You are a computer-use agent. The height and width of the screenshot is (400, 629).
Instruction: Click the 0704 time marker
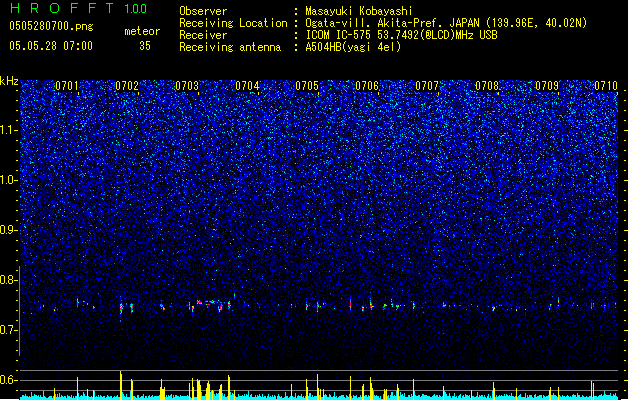click(247, 86)
